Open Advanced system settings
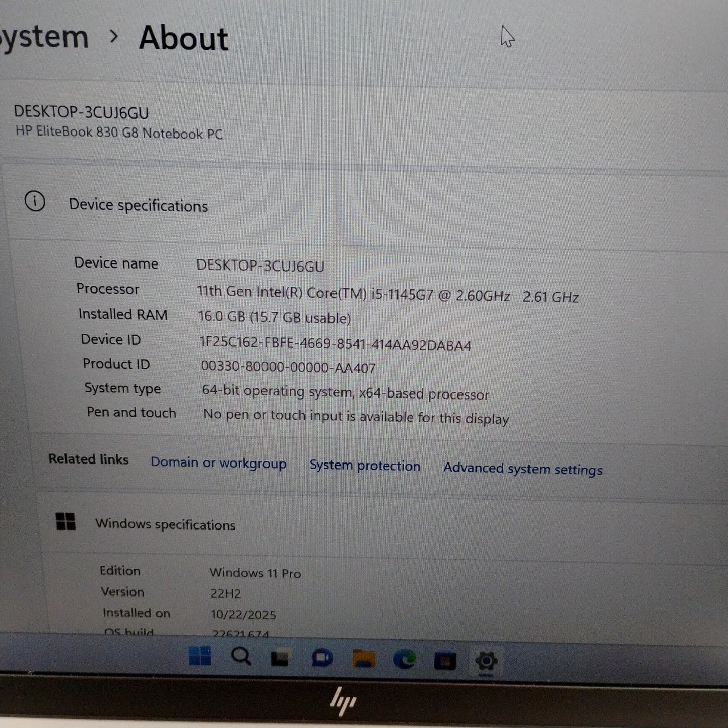The image size is (728, 728). pos(522,468)
